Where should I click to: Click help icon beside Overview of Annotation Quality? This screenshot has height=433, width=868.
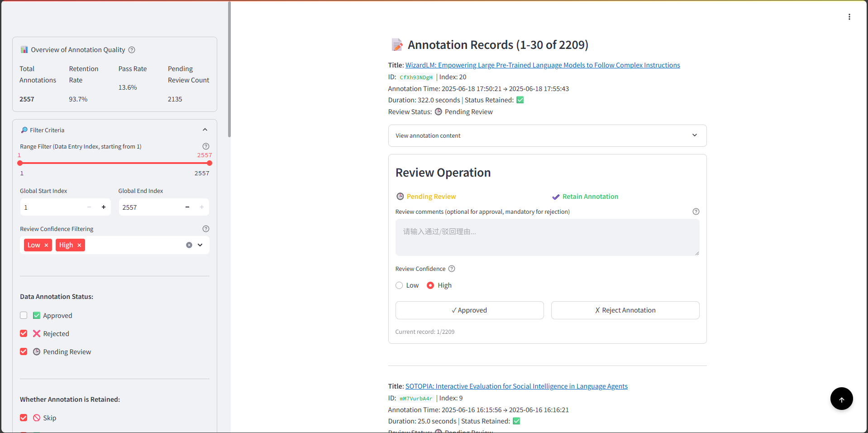pyautogui.click(x=132, y=50)
